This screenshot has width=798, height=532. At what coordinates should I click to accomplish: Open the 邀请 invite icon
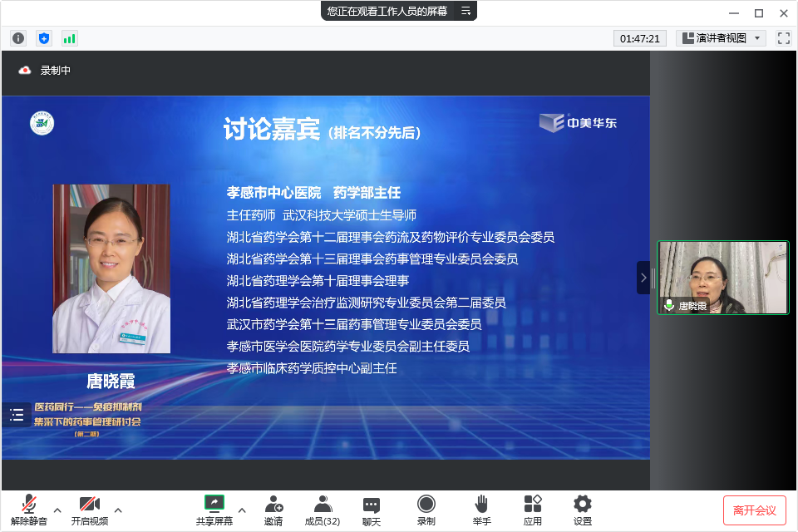point(273,510)
